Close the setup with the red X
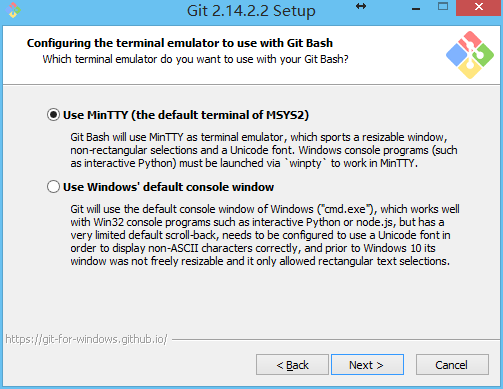Viewport: 503px width, 389px height. click(479, 8)
